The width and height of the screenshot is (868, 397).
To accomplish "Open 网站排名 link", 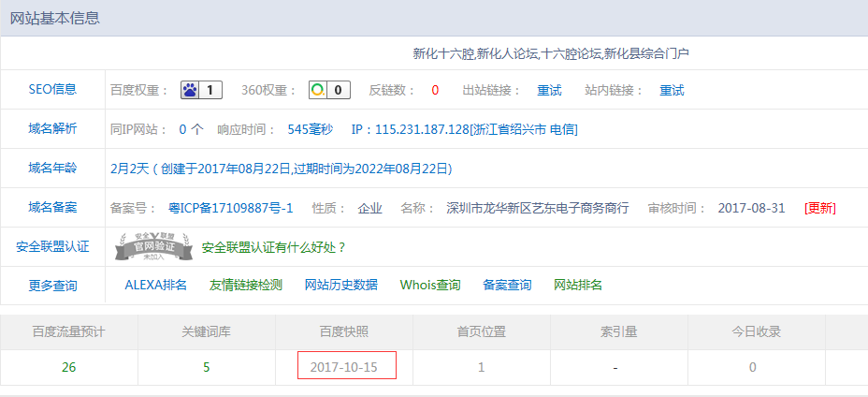I will click(x=578, y=285).
